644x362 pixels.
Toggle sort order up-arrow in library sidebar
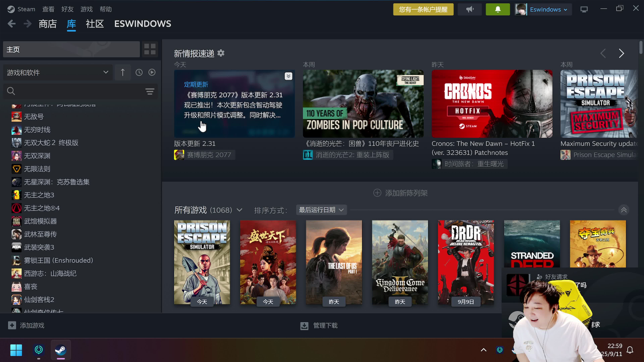pyautogui.click(x=122, y=72)
